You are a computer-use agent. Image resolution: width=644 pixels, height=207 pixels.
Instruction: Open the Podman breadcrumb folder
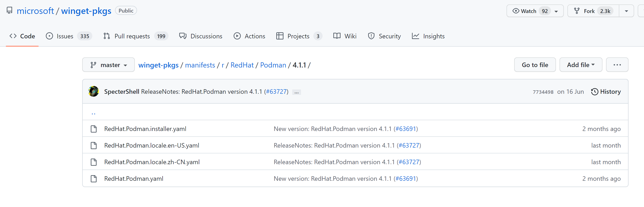tap(273, 65)
